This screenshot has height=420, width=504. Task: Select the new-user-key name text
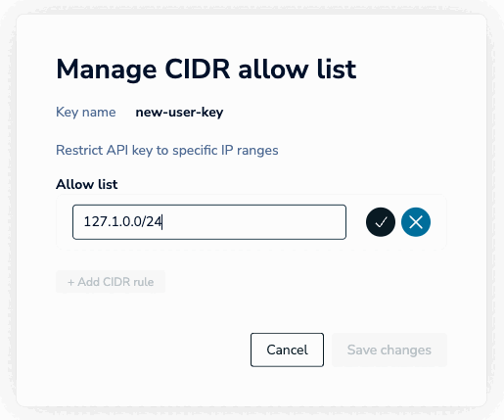(x=179, y=113)
